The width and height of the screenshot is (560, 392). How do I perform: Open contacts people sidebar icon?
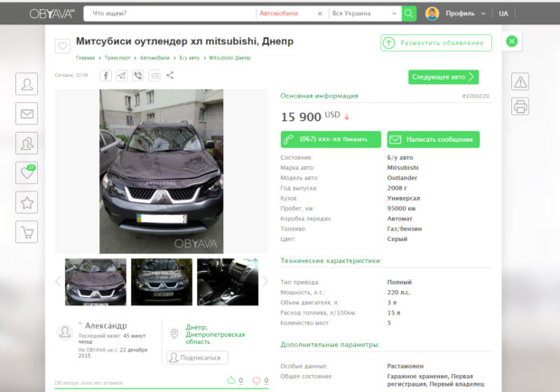pos(27,144)
